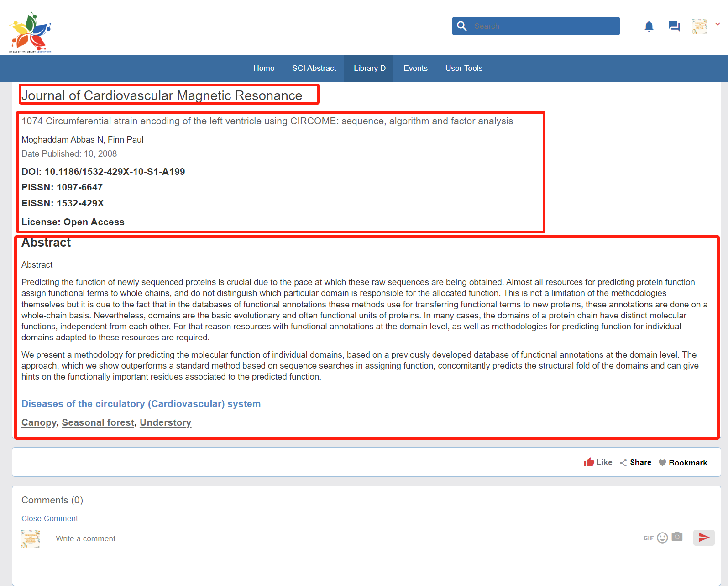Click the notification bell icon
Screen dimensions: 728x586
tap(649, 26)
